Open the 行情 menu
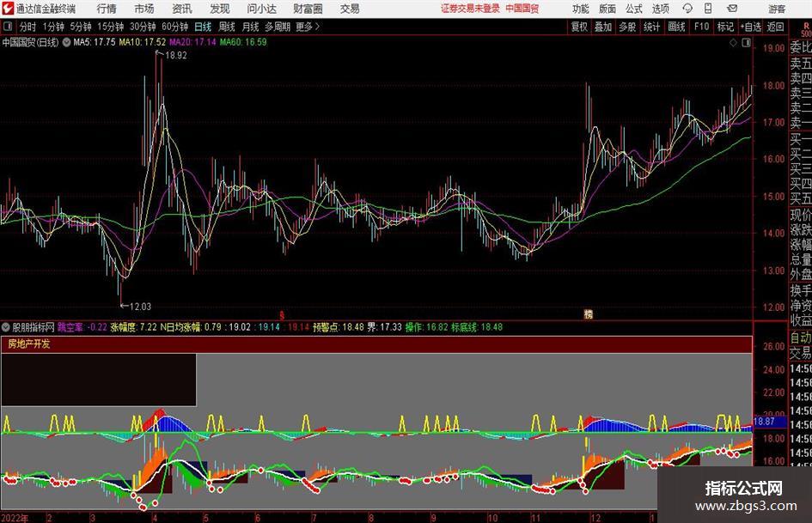Screen dimensions: 812x523 point(107,9)
